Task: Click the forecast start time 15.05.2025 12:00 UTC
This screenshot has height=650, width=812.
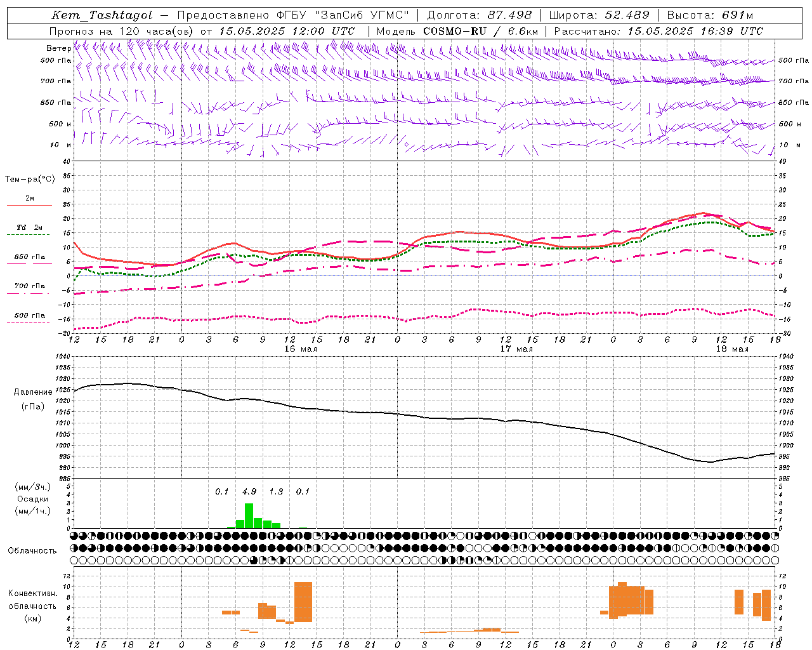Action: tap(286, 31)
